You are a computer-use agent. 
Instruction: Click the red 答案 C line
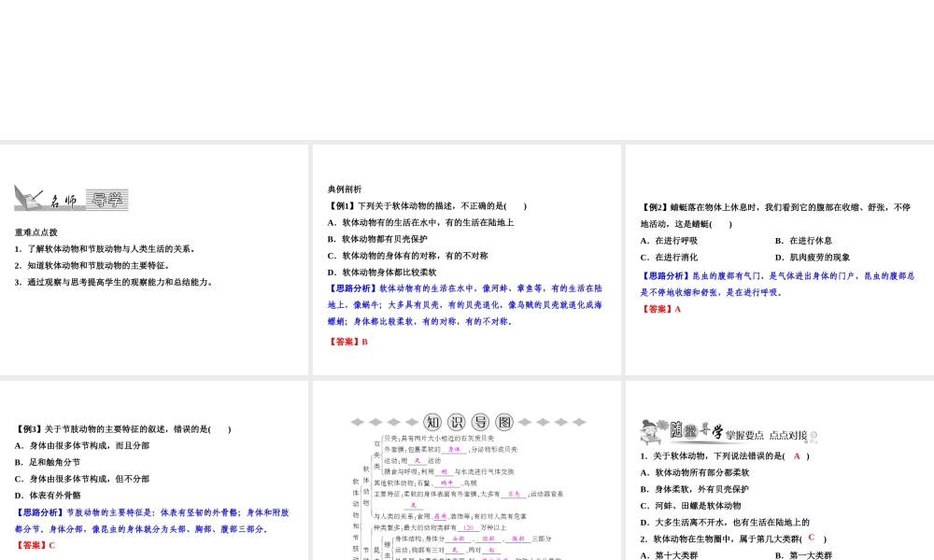[x=35, y=545]
